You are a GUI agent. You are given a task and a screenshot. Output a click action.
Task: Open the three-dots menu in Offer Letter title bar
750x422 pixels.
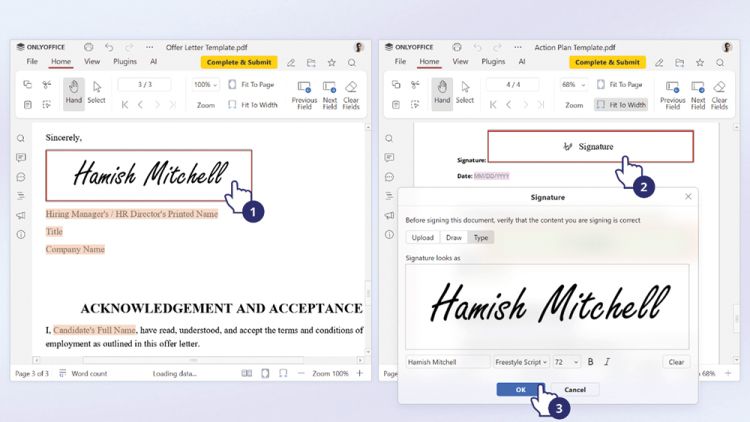click(x=150, y=47)
